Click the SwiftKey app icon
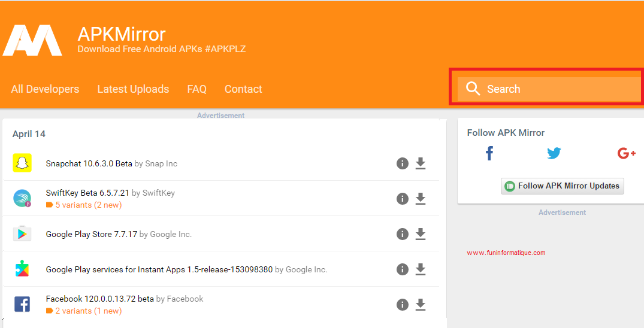The image size is (644, 328). 22,198
